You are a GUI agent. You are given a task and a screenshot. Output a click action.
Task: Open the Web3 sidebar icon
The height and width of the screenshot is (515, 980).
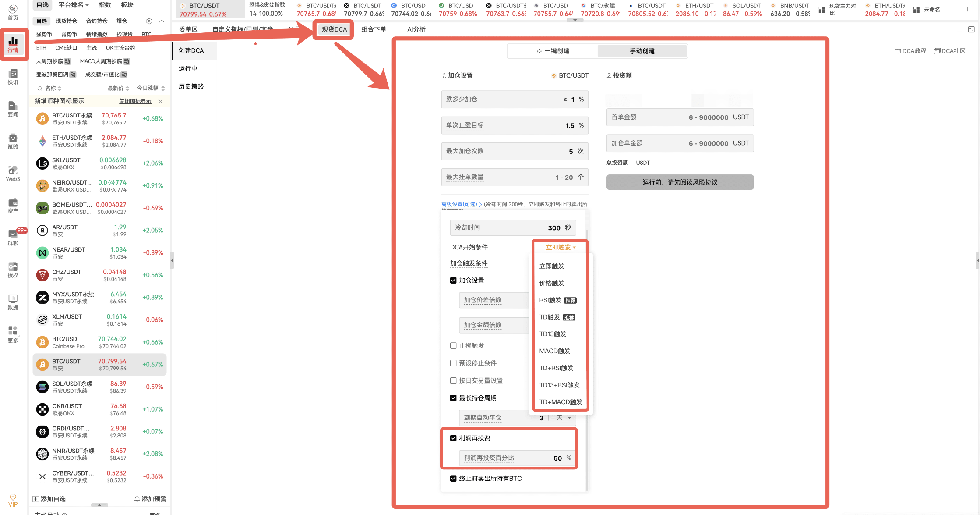(x=13, y=173)
